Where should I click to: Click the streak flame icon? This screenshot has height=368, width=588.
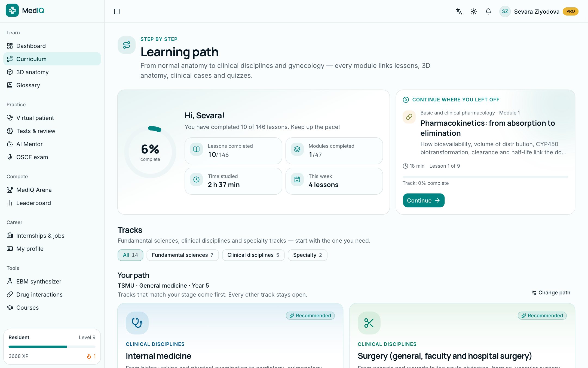coord(89,356)
